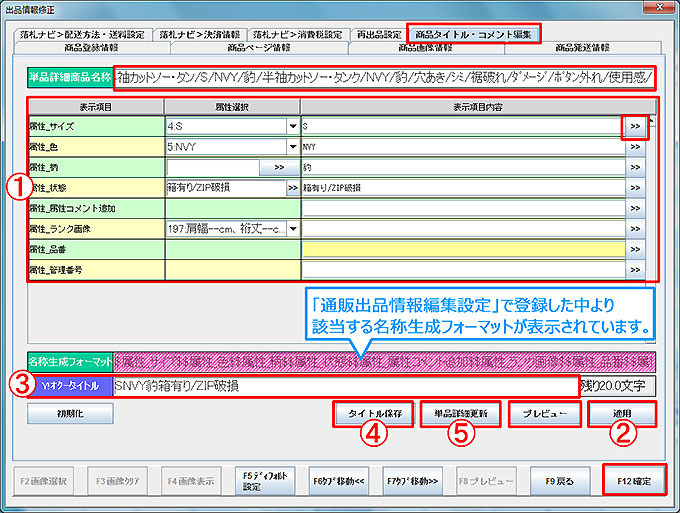680x513 pixels.
Task: Click the 表示項目内容 column header
Action: pos(478,107)
